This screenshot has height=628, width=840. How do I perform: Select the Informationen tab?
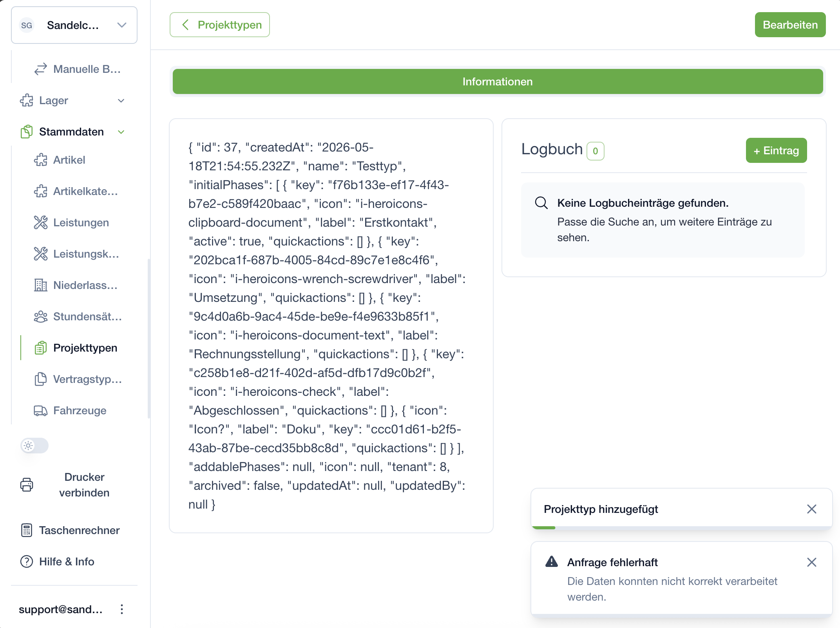498,81
